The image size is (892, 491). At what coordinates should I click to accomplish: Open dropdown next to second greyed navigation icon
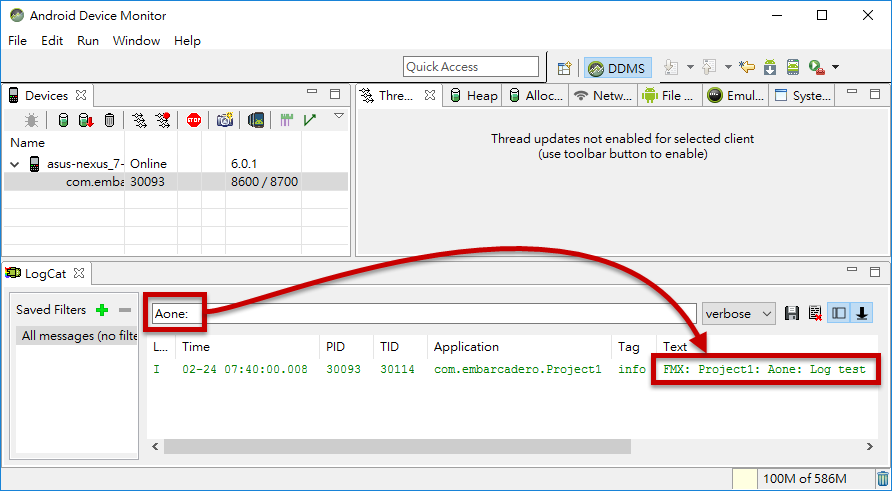(x=728, y=67)
